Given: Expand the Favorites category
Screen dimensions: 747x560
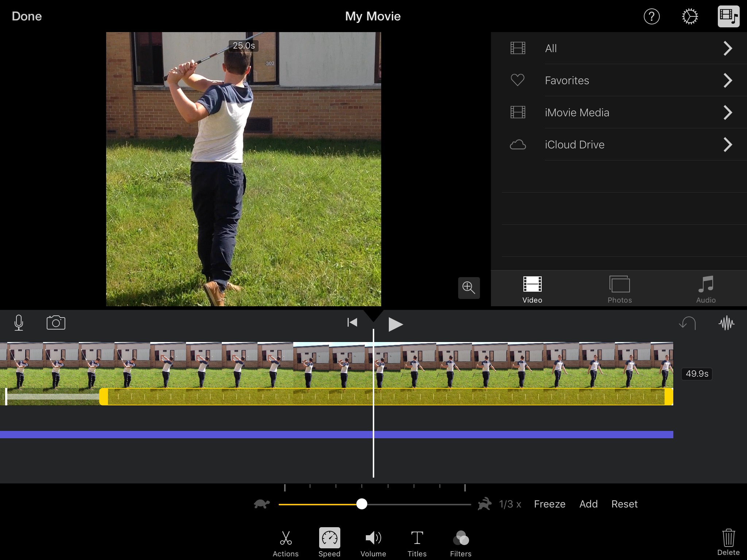Looking at the screenshot, I should 620,81.
